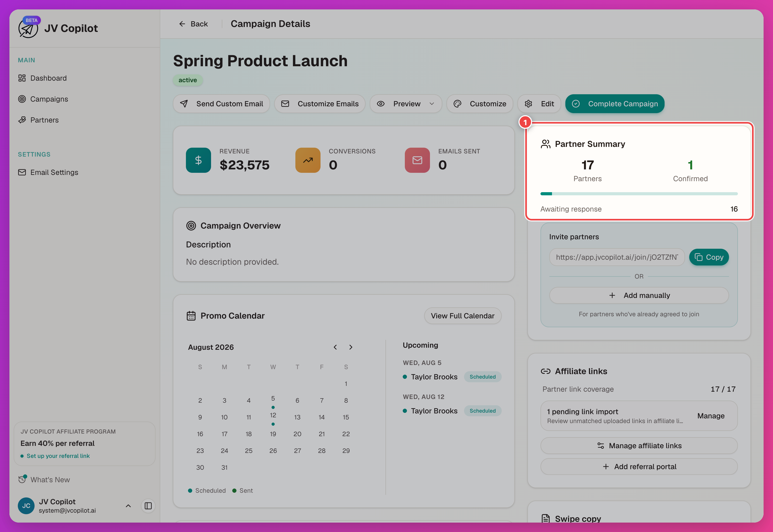
Task: Click Send Custom Email button
Action: [x=221, y=104]
